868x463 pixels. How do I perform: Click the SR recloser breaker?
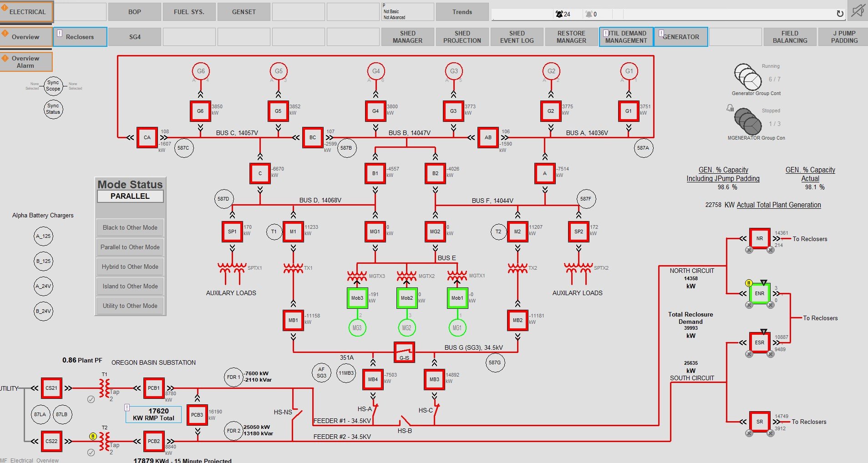click(760, 422)
